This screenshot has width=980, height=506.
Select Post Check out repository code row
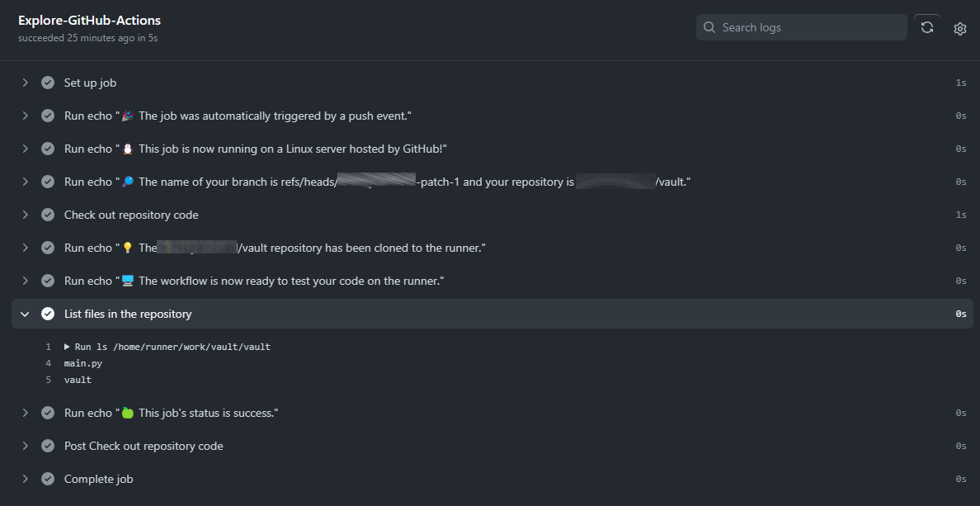pos(492,446)
